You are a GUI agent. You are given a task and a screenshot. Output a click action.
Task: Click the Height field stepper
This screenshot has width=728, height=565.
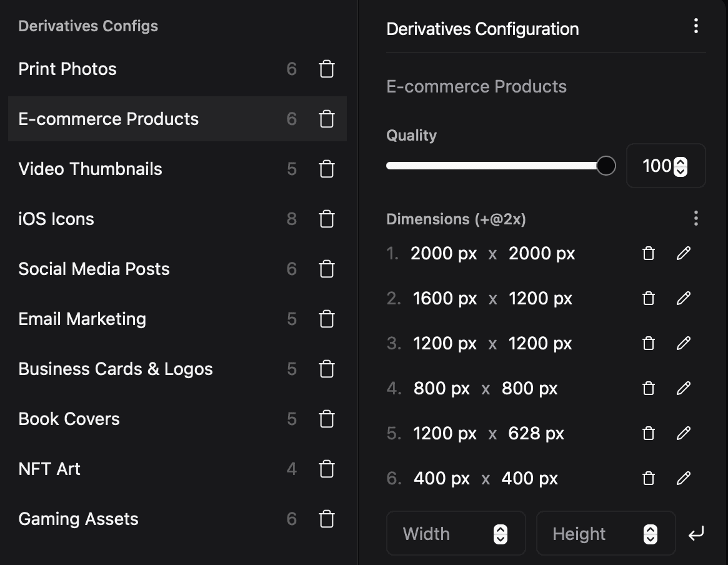(x=651, y=534)
